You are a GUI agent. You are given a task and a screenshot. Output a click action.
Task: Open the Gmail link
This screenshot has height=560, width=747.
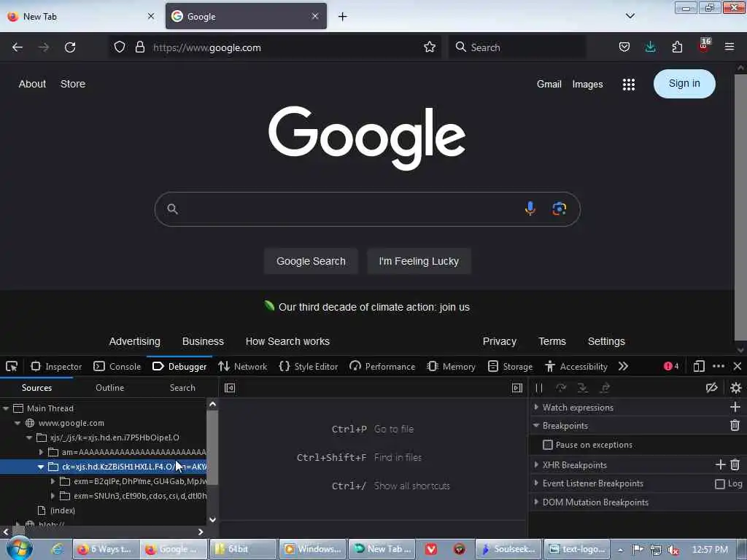click(x=549, y=85)
